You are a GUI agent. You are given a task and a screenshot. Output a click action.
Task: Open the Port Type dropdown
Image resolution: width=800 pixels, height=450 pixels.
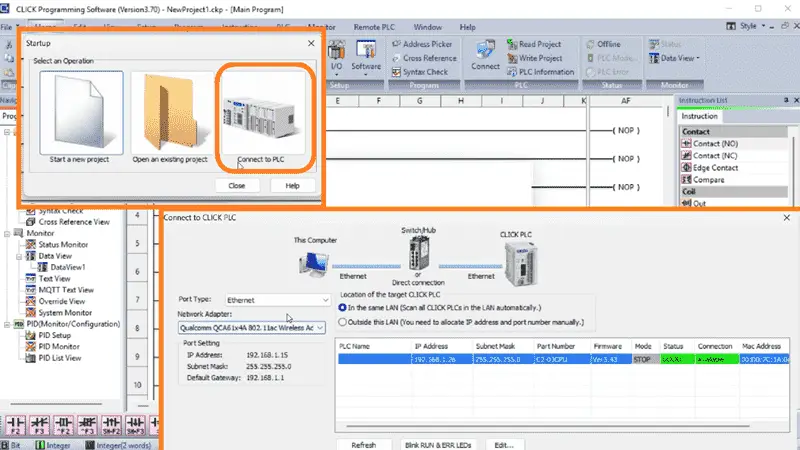pyautogui.click(x=278, y=300)
